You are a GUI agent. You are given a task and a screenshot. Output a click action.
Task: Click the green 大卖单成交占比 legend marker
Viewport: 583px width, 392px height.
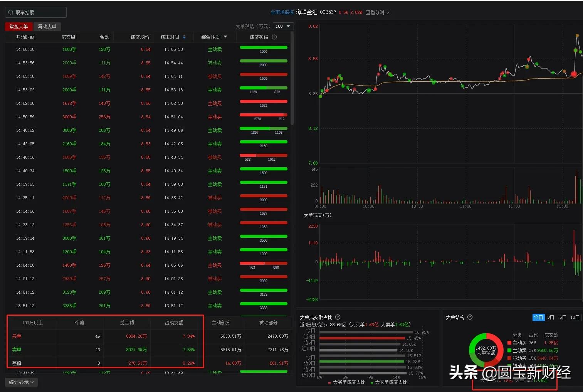pos(372,382)
